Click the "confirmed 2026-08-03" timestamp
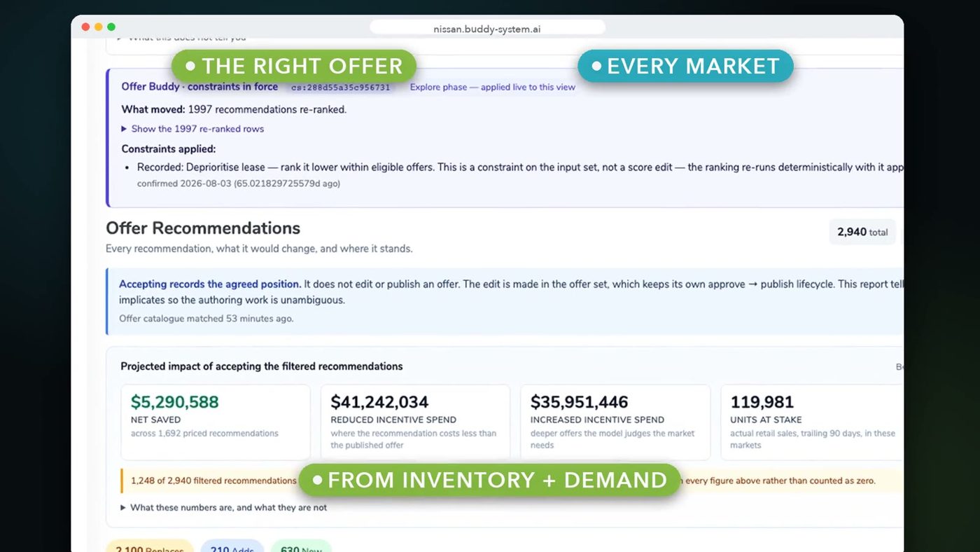The image size is (980, 552). point(239,184)
